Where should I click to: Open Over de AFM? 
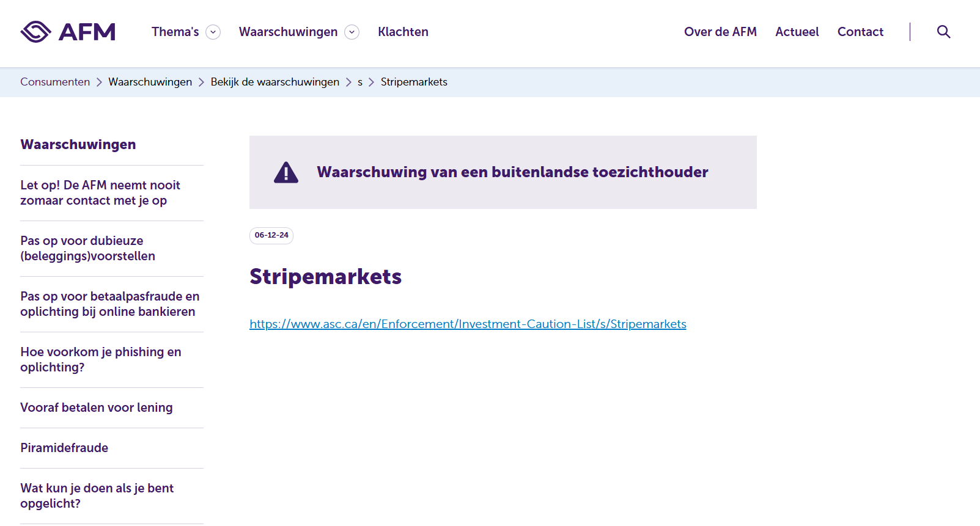[x=720, y=32]
